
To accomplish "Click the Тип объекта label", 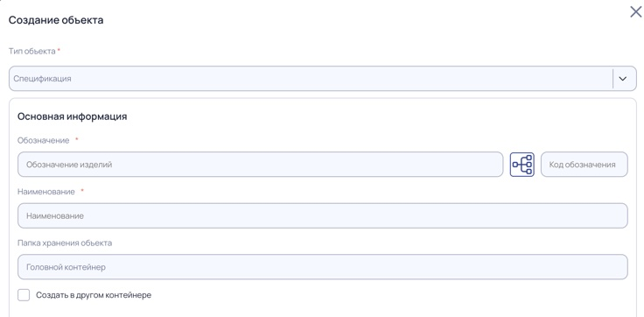I will (32, 52).
